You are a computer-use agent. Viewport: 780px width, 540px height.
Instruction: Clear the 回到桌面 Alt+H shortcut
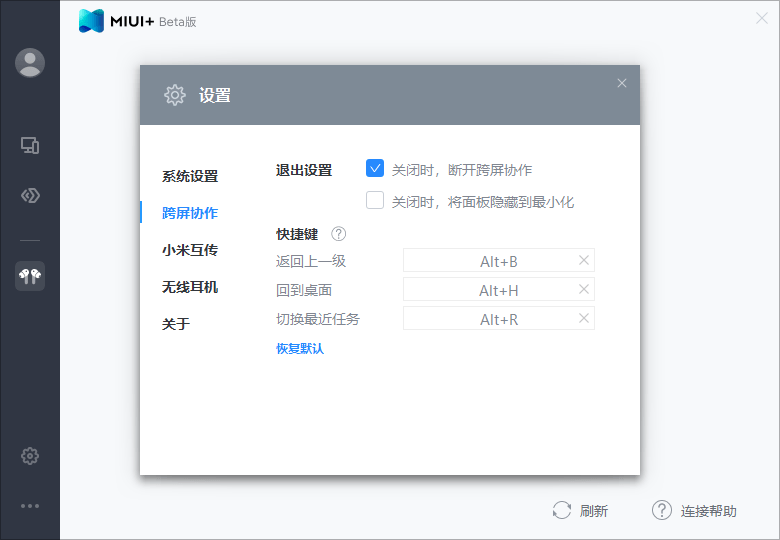click(x=585, y=290)
